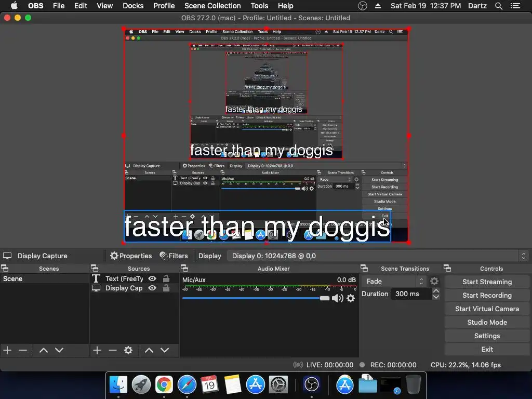Open OBS icon in the dock
This screenshot has height=399, width=532.
[x=312, y=384]
